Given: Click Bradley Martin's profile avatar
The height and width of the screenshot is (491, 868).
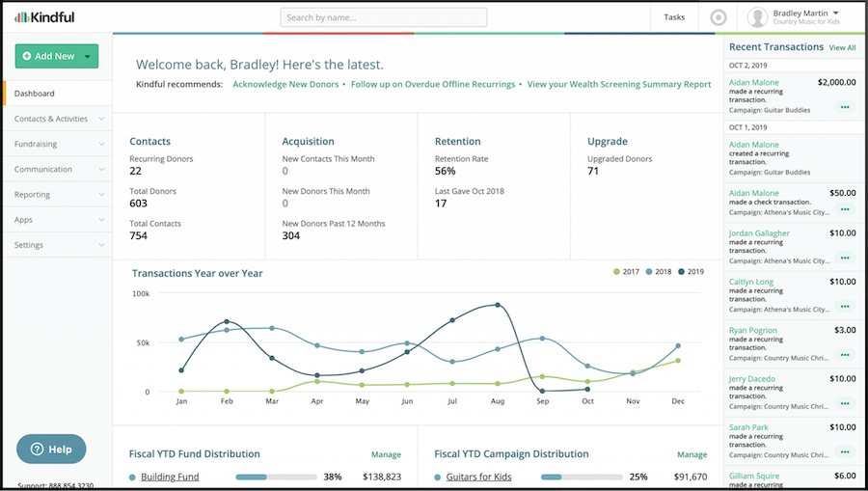Looking at the screenshot, I should pyautogui.click(x=757, y=17).
